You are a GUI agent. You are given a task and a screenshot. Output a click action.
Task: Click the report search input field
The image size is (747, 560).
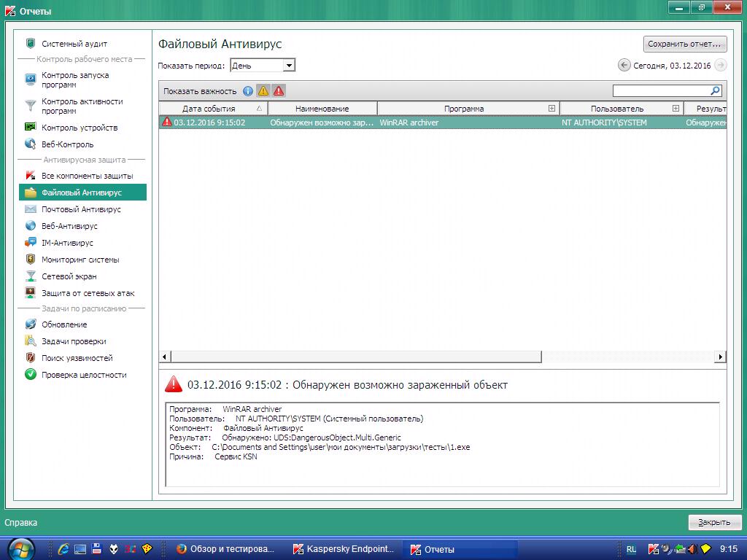click(x=661, y=90)
